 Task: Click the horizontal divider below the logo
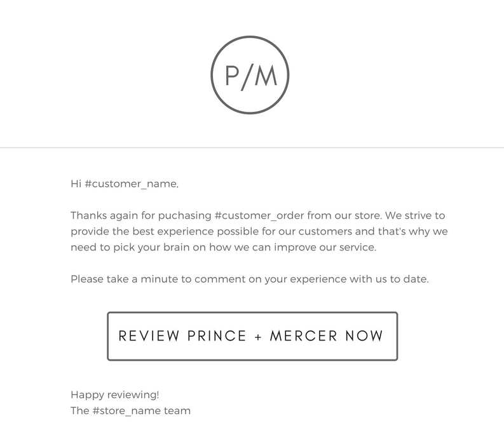tap(252, 148)
